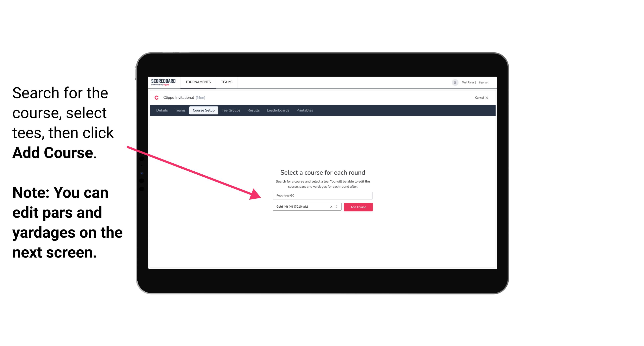Select the Peachtree GC course search field
The height and width of the screenshot is (346, 644).
(322, 195)
